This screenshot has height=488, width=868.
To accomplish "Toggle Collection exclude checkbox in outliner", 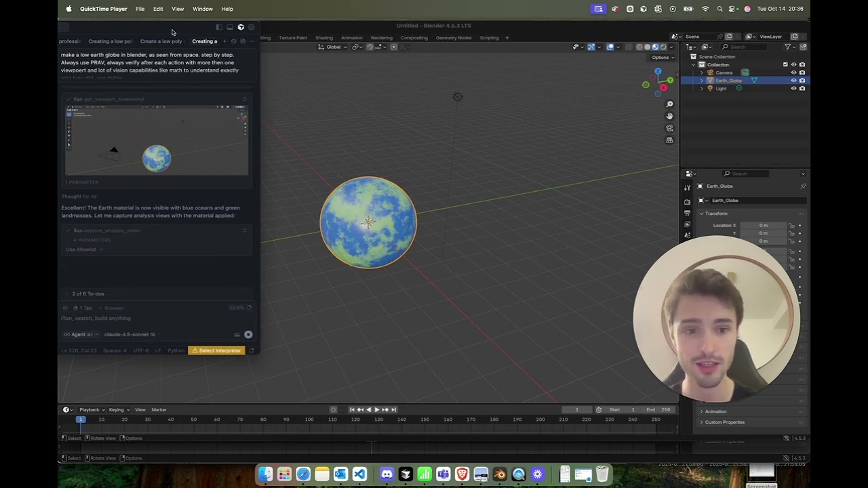I will [786, 64].
